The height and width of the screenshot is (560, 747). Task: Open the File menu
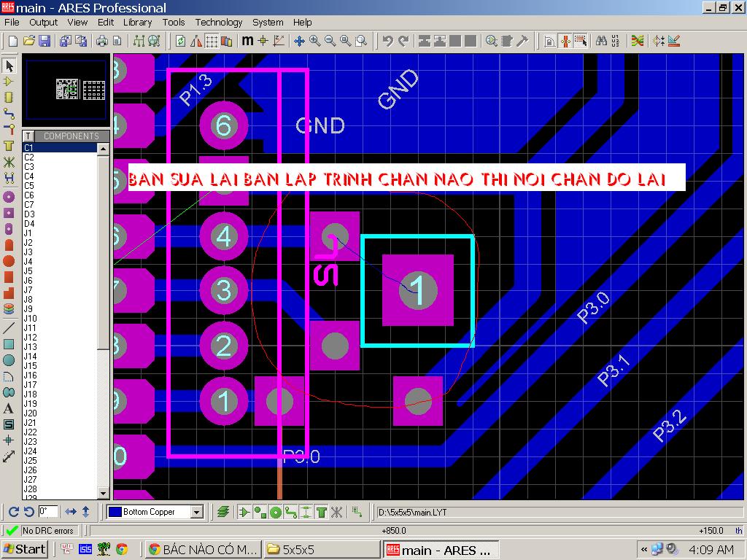(x=12, y=23)
